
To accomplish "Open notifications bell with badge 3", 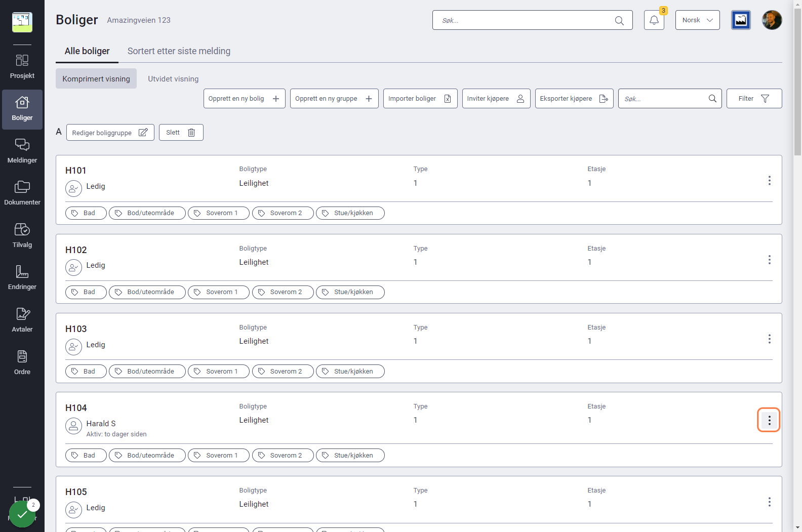I will click(x=654, y=20).
